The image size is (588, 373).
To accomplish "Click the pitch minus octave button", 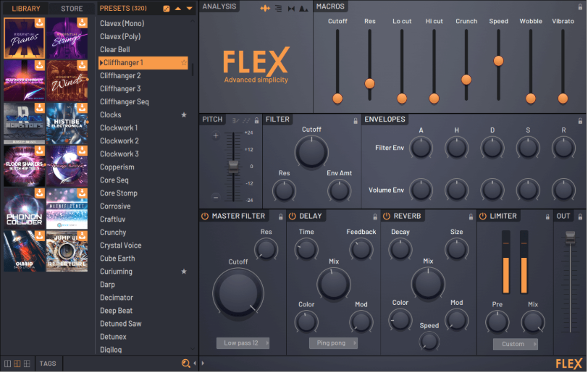I will coord(216,197).
